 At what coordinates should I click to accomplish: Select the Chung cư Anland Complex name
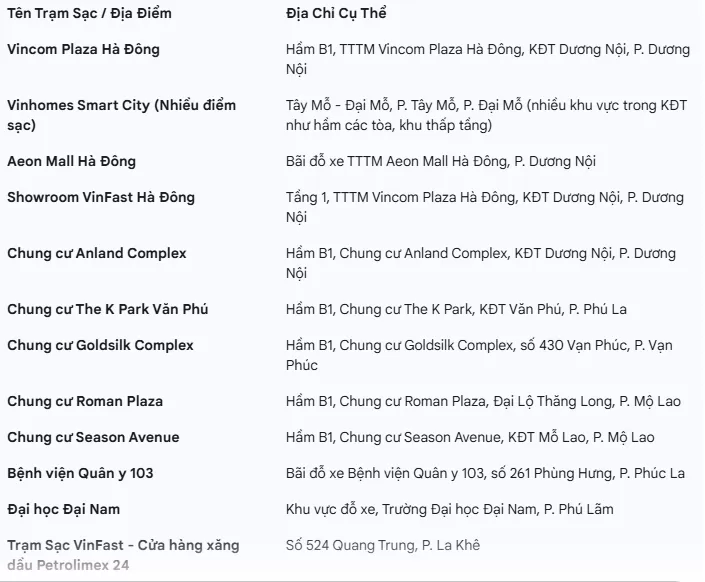(96, 253)
